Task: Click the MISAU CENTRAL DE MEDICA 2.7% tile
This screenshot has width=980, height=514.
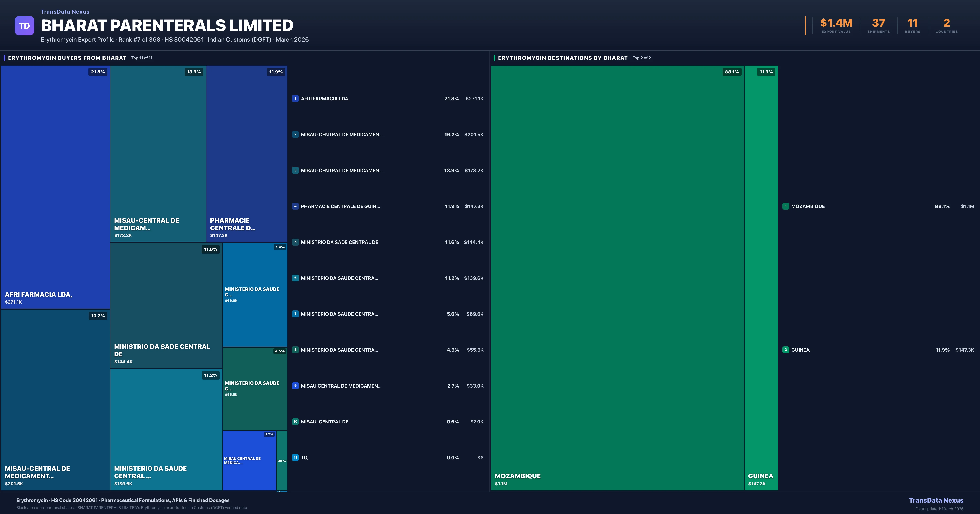Action: tap(249, 460)
